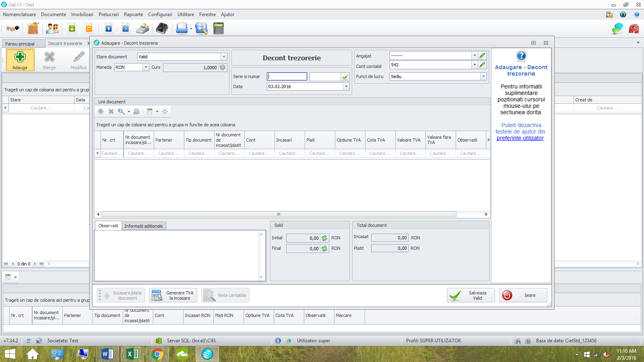Click the fit columns arrows icon in Linii document

coord(165,111)
